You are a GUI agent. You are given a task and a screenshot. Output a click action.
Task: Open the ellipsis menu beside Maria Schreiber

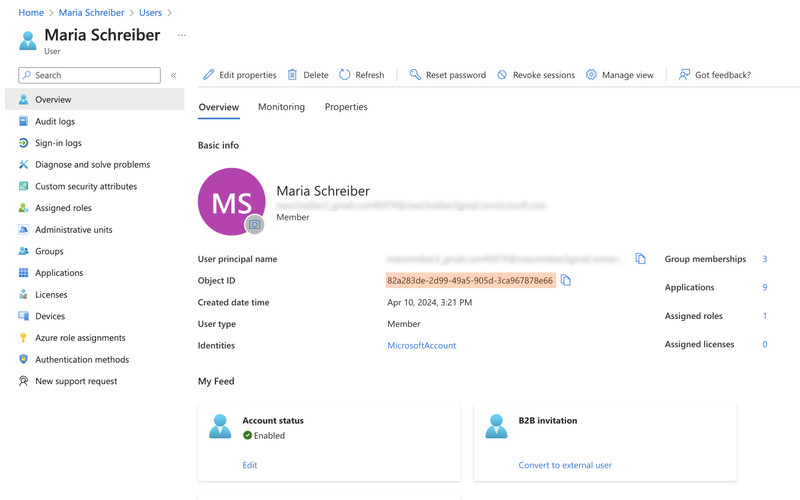(182, 35)
